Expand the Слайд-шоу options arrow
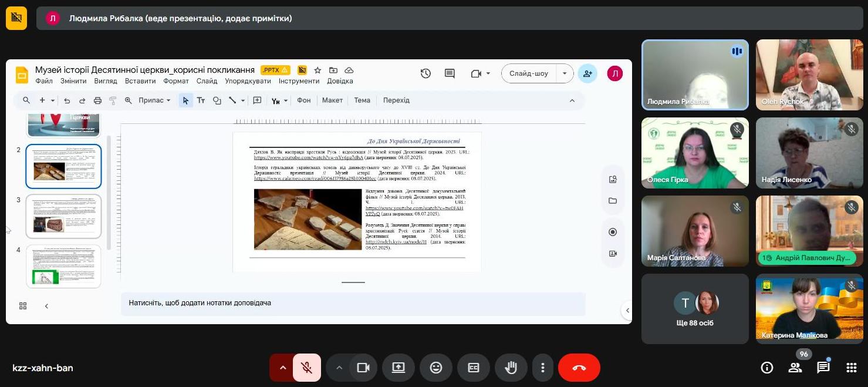 point(565,73)
